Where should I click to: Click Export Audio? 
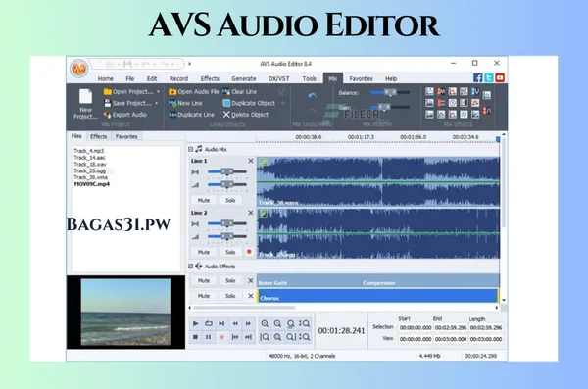coord(125,115)
